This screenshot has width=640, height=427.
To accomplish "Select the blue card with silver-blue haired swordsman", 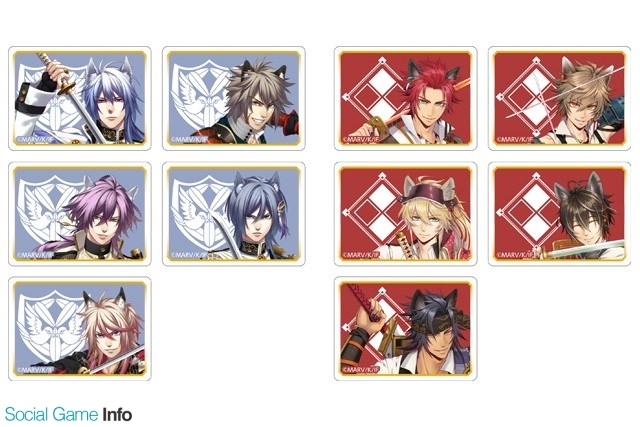I will coord(80,98).
